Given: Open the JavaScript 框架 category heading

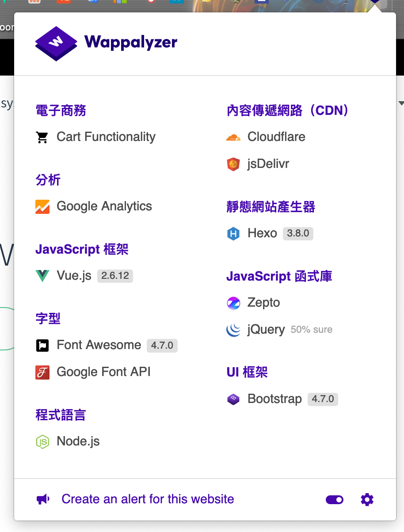Looking at the screenshot, I should click(x=82, y=250).
